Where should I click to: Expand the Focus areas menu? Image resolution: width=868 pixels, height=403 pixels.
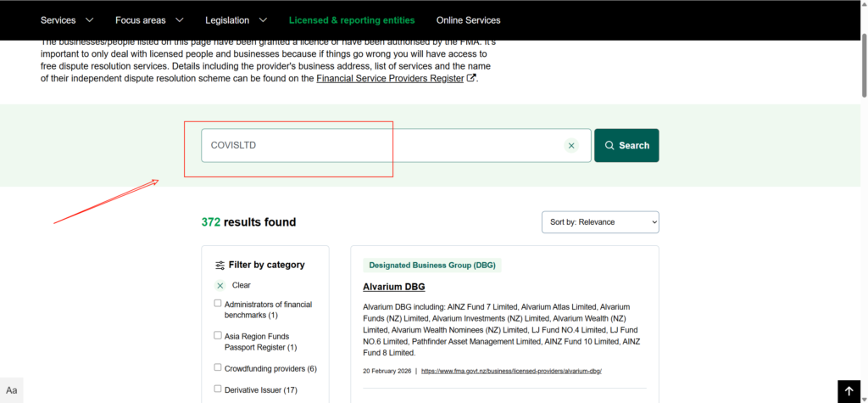coord(149,20)
